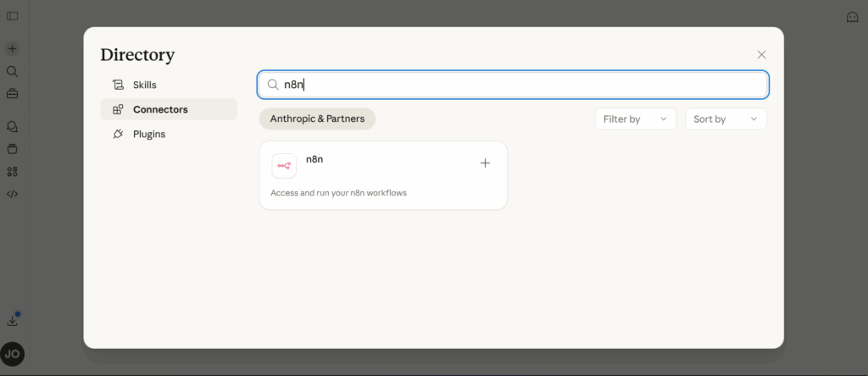This screenshot has width=868, height=376.
Task: Select the Connectors tab
Action: pyautogui.click(x=159, y=109)
